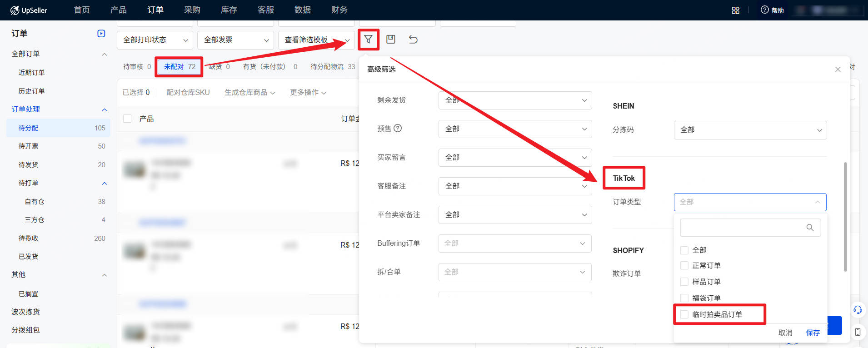This screenshot has width=868, height=348.
Task: Open 数据 in top navigation
Action: [303, 10]
